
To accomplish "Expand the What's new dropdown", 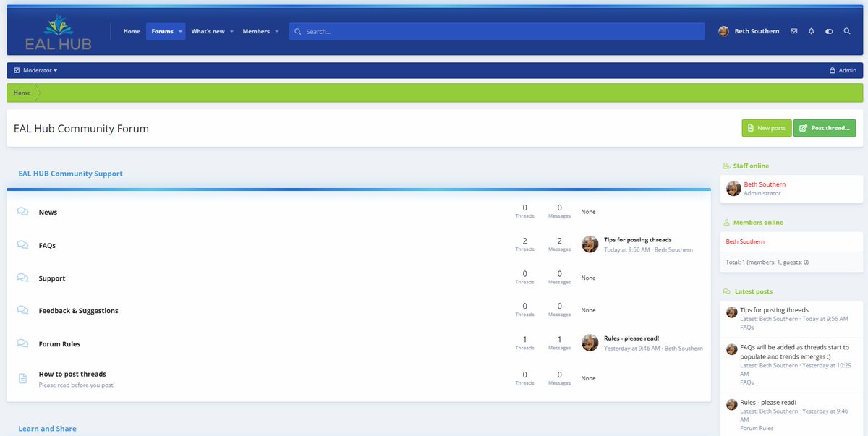I will pos(231,31).
